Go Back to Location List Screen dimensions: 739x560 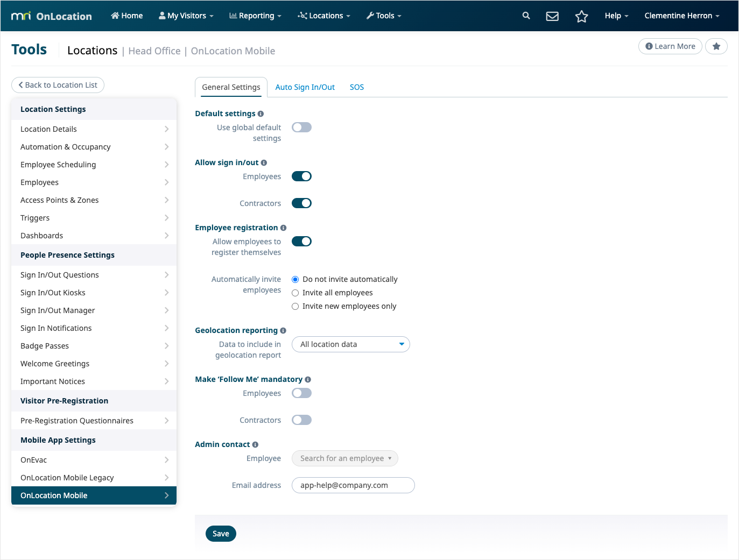pos(58,85)
